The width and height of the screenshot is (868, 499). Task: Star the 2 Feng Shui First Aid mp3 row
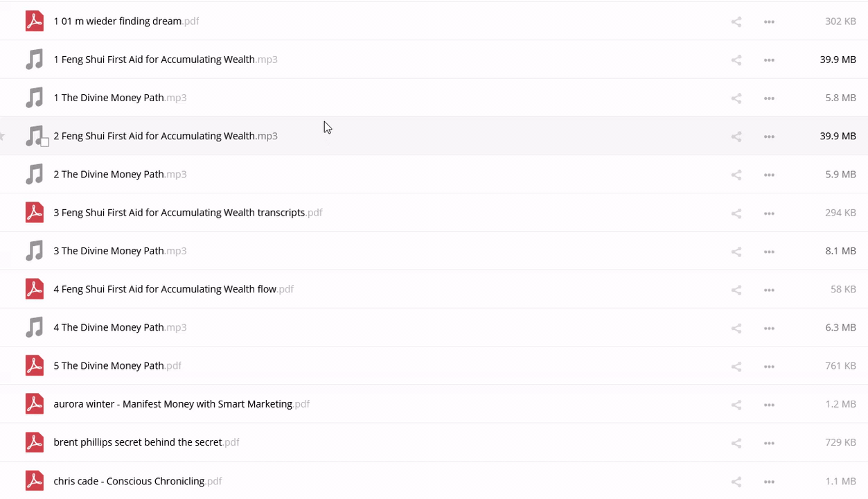click(3, 137)
